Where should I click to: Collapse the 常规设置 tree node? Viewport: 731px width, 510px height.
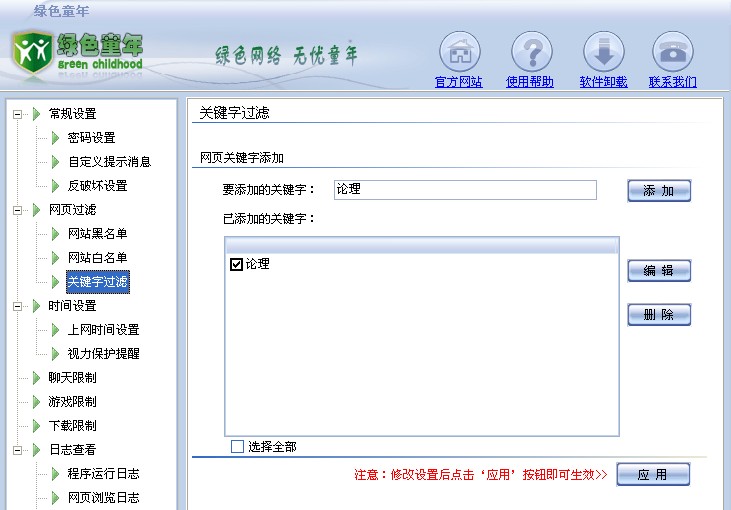point(17,114)
